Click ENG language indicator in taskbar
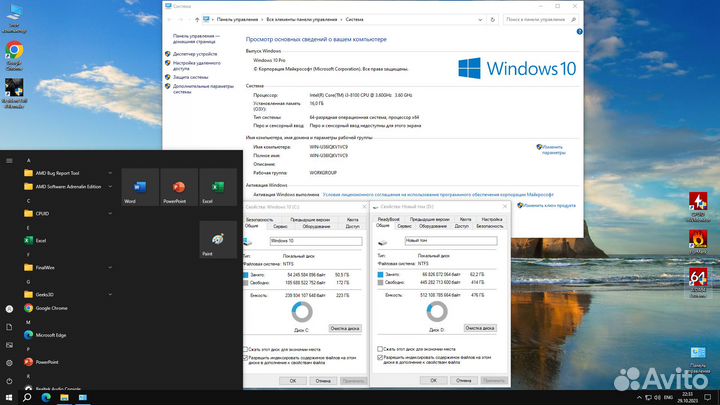The height and width of the screenshot is (405, 720). tap(669, 397)
